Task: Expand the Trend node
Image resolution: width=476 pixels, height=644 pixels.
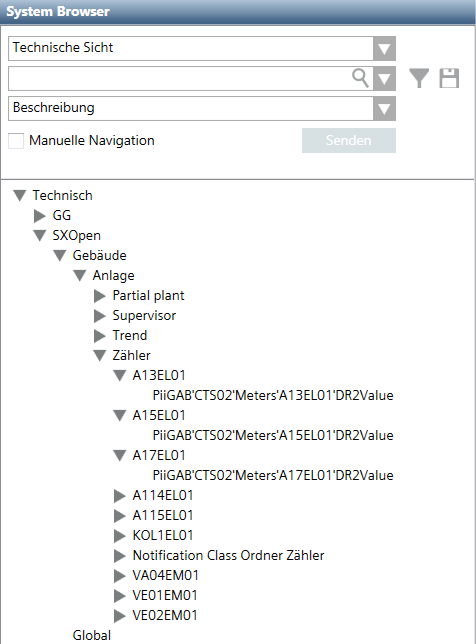Action: [99, 336]
